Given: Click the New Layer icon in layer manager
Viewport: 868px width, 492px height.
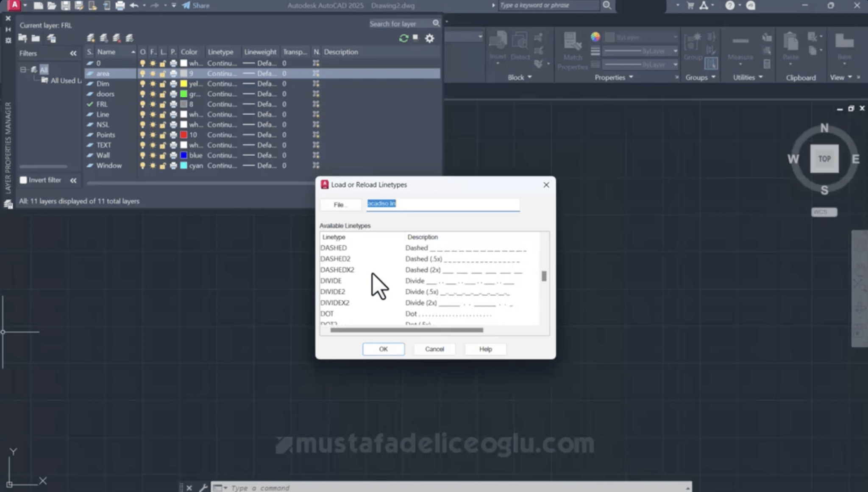Looking at the screenshot, I should click(x=91, y=38).
